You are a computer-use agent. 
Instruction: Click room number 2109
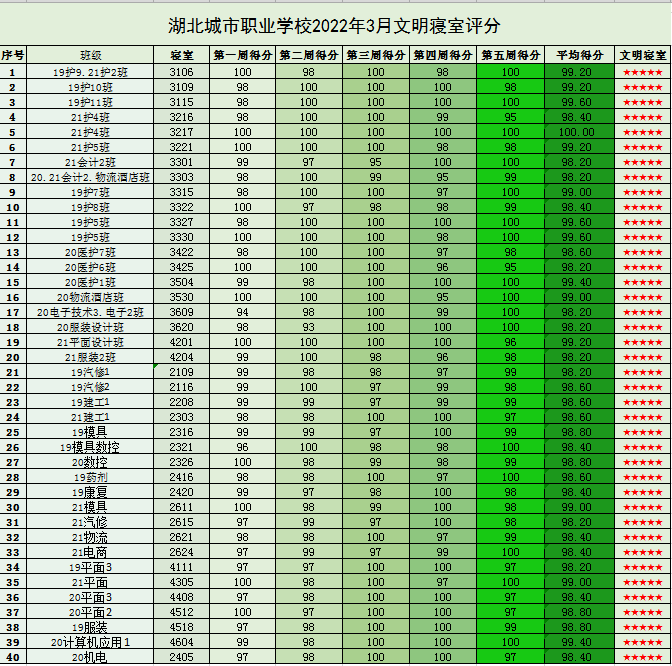click(181, 372)
